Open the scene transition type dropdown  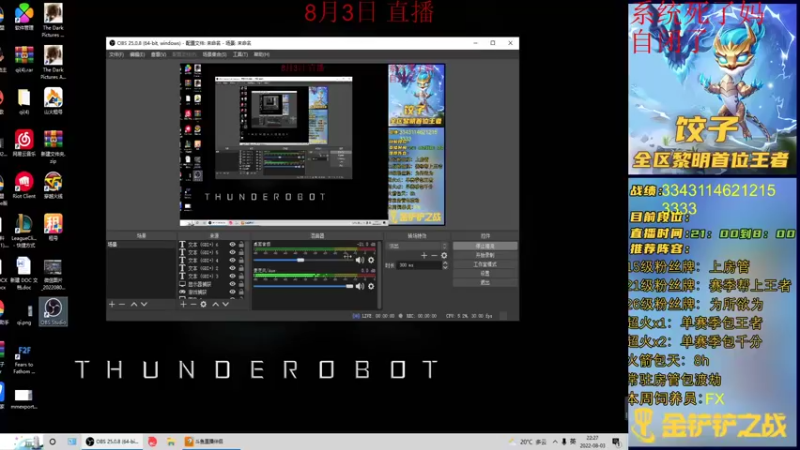click(x=417, y=246)
